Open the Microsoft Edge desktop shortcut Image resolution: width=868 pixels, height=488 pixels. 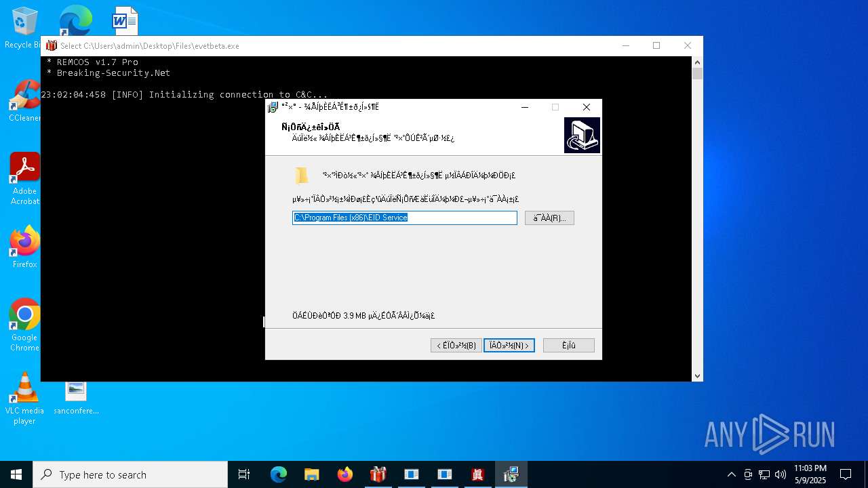(x=75, y=20)
